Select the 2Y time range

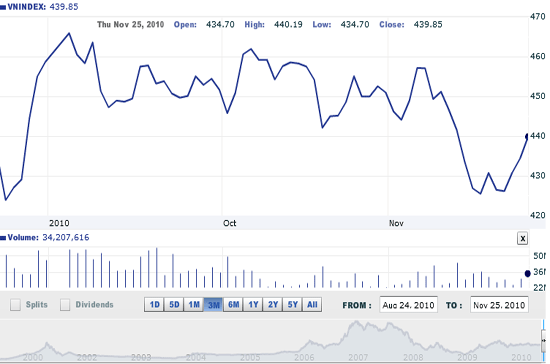(273, 304)
